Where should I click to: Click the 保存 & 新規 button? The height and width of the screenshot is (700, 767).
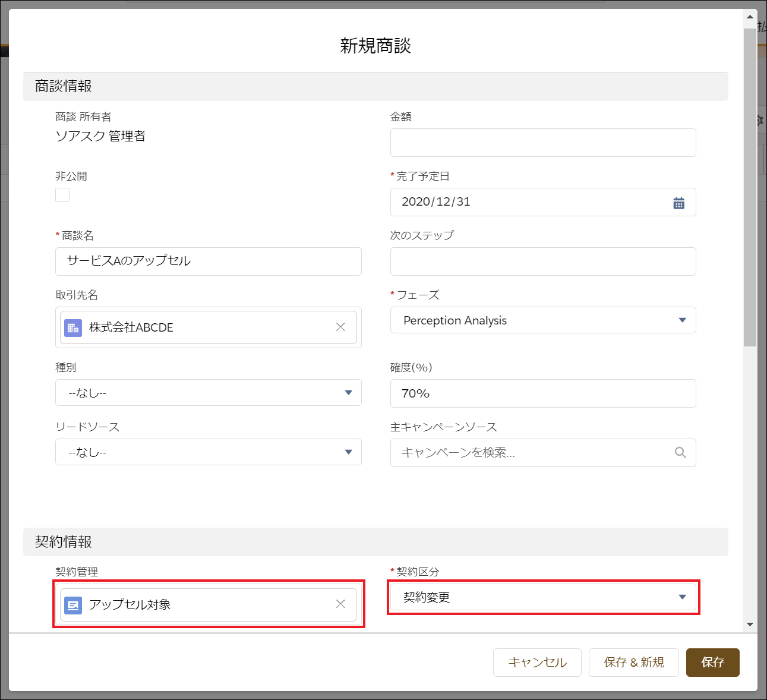pyautogui.click(x=633, y=662)
